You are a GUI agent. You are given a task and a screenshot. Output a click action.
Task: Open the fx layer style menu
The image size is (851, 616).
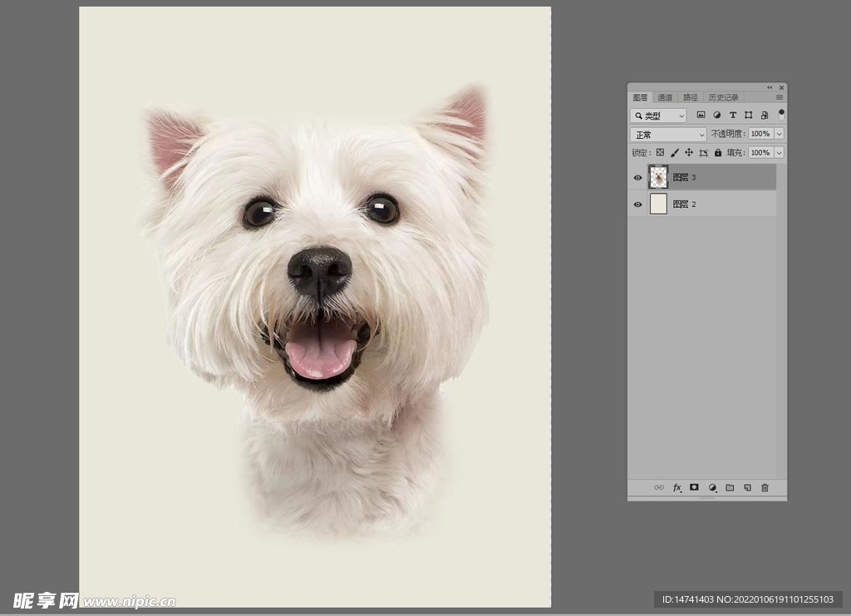point(676,488)
